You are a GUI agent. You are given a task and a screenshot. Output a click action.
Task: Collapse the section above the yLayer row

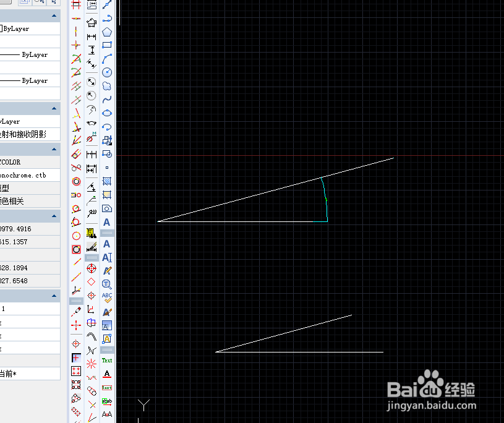tap(54, 108)
